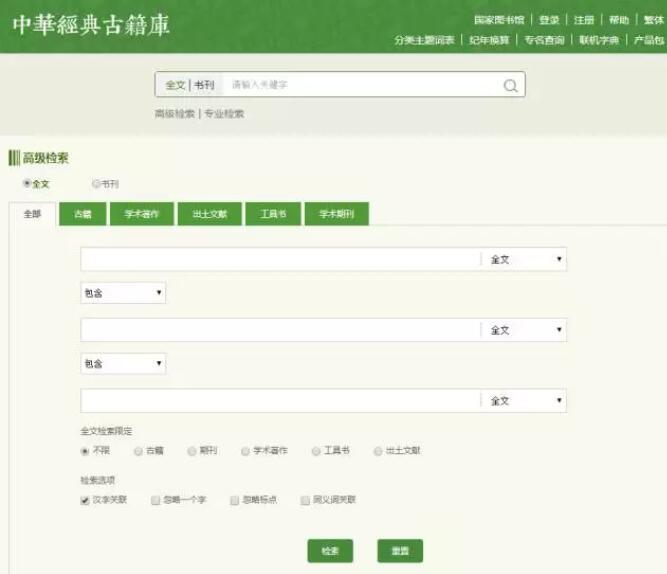Screen dimensions: 667x574
Task: Toggle the 汉字关联 checkbox
Action: [85, 500]
